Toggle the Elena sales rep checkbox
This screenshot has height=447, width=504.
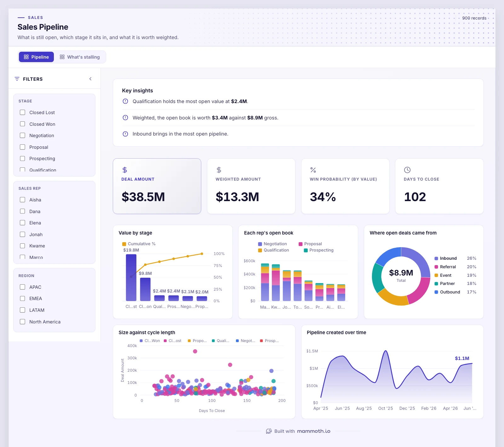pyautogui.click(x=23, y=223)
